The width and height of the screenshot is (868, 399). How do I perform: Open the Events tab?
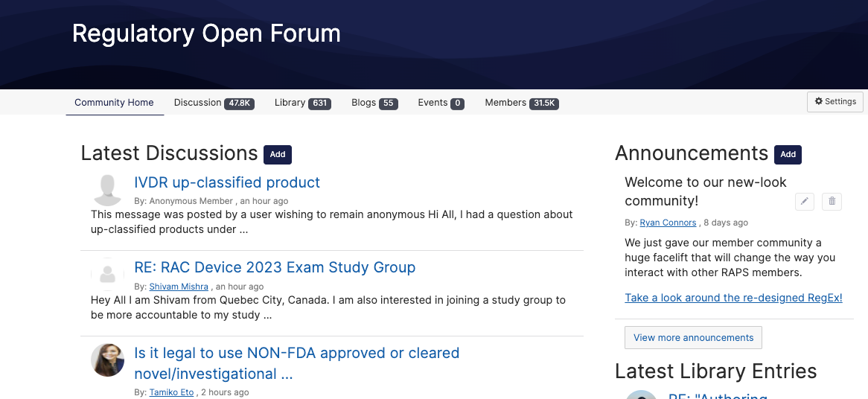tap(441, 103)
